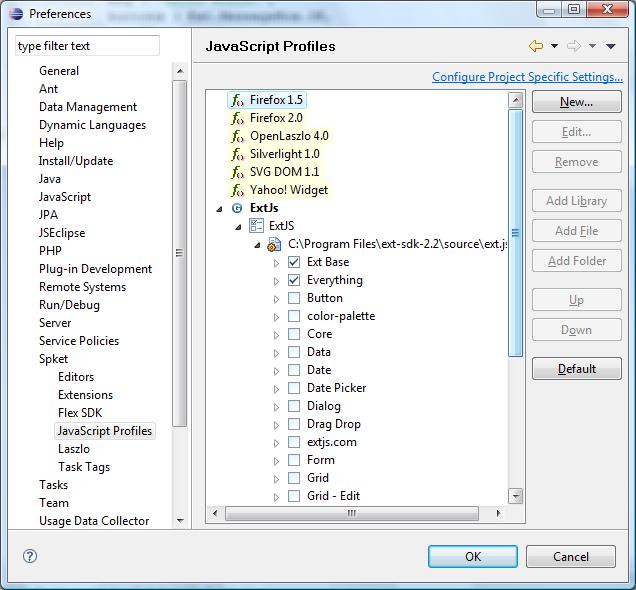Select JavaScript preferences category
Viewport: 636px width, 590px height.
click(x=65, y=197)
